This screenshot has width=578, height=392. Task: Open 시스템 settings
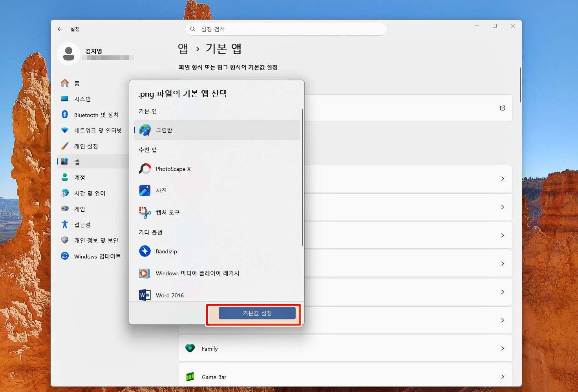(93, 99)
